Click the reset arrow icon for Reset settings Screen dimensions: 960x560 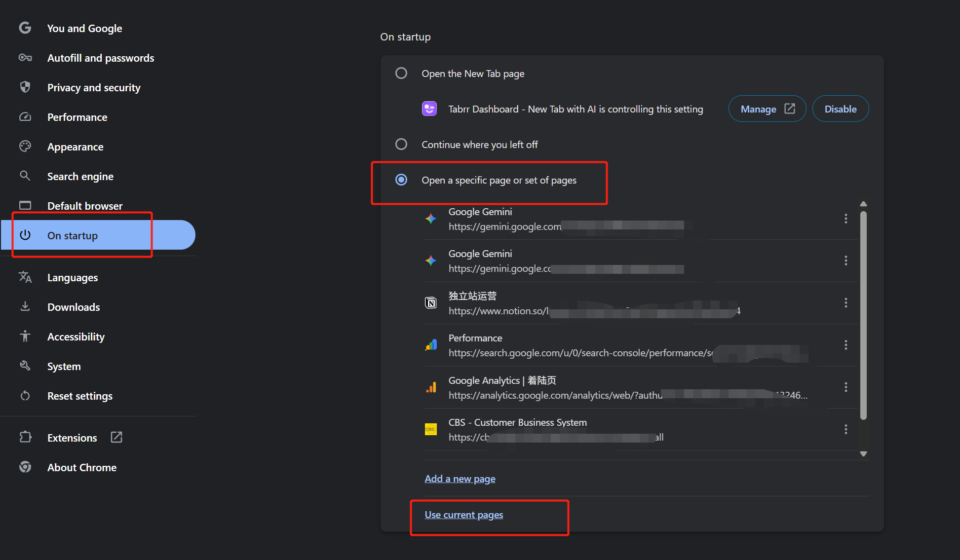point(25,396)
